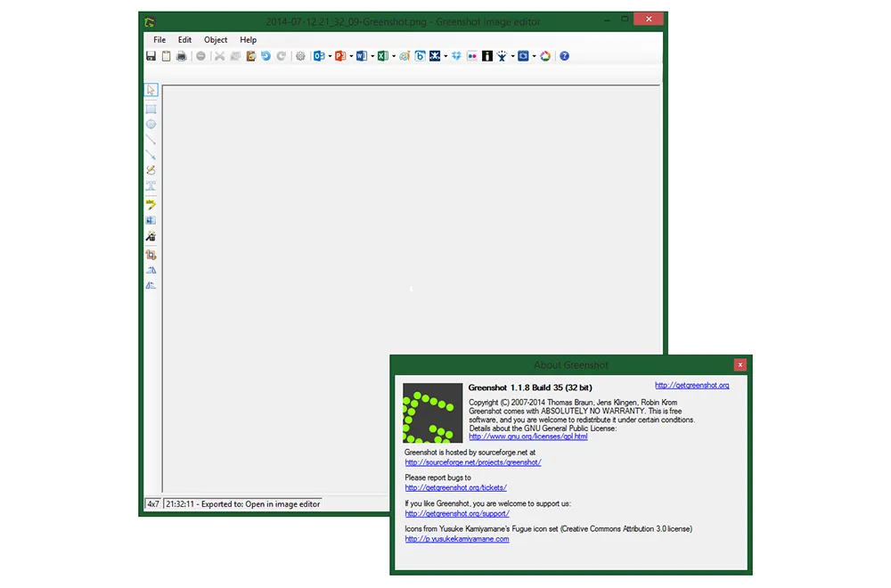Expand the Word export dropdown arrow
Screen dimensions: 891x588
click(372, 56)
